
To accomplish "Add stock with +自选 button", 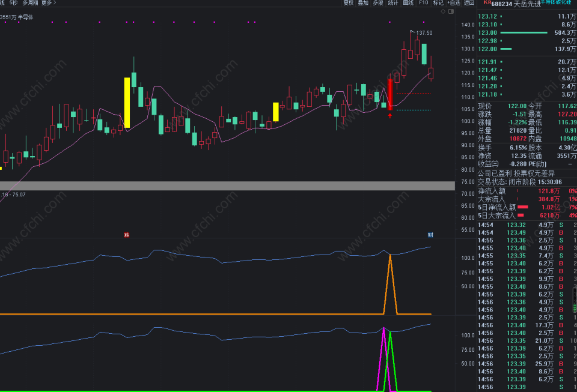I will (x=454, y=2).
